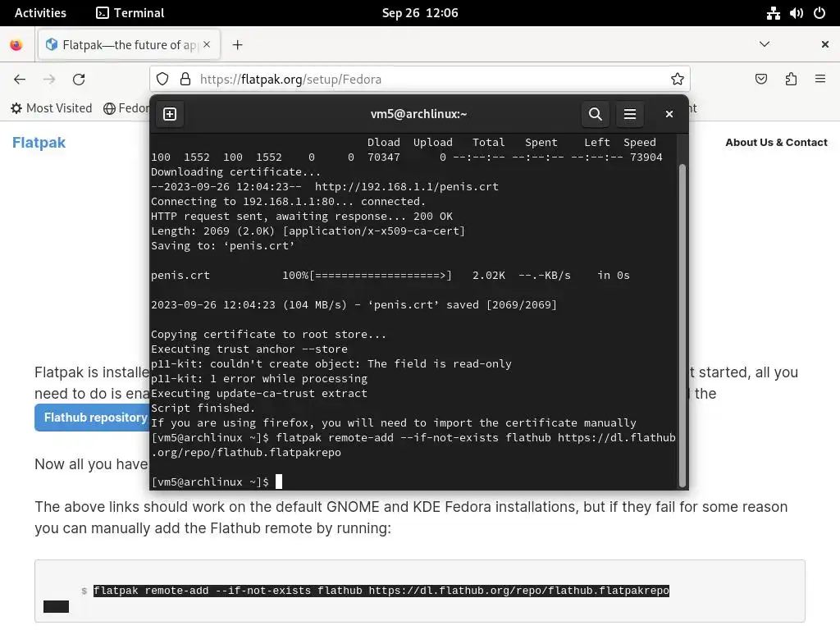840x630 pixels.
Task: Open the terminal search magnifier
Action: [x=596, y=114]
